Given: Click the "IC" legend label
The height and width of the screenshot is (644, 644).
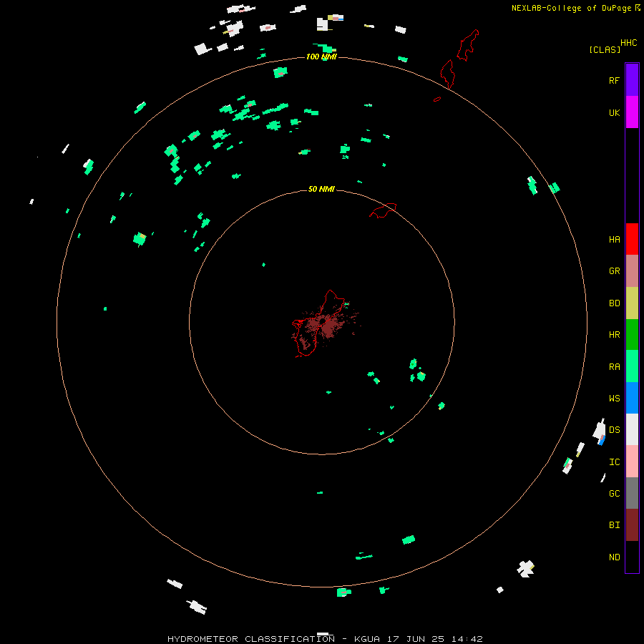Looking at the screenshot, I should tap(614, 462).
